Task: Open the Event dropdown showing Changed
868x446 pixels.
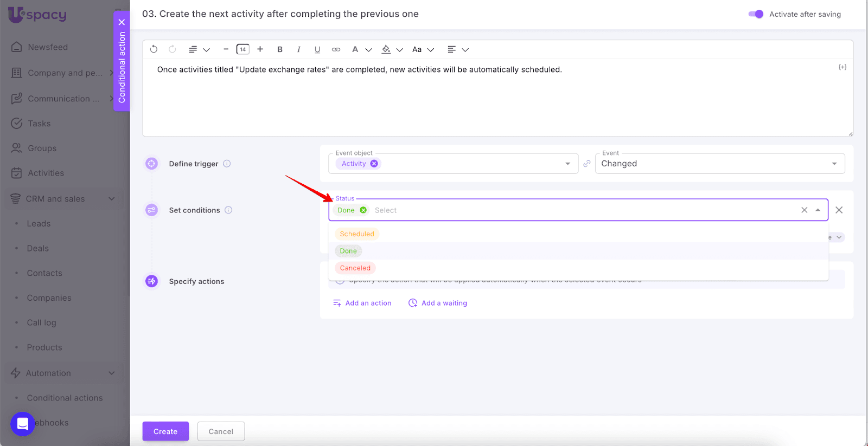Action: click(719, 164)
